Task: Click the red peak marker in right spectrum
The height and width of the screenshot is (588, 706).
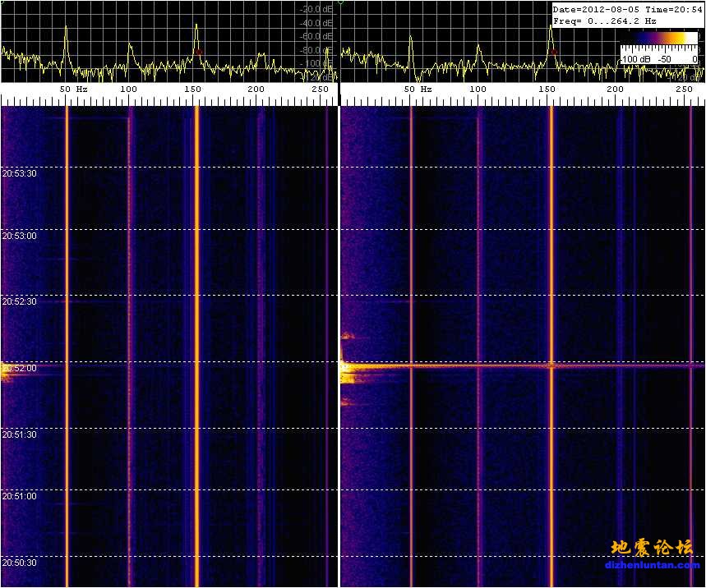Action: click(x=554, y=53)
